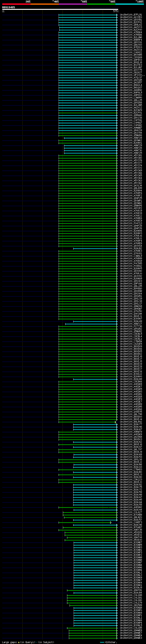Select the UniRef100_A5Y381 label

click(131, 156)
